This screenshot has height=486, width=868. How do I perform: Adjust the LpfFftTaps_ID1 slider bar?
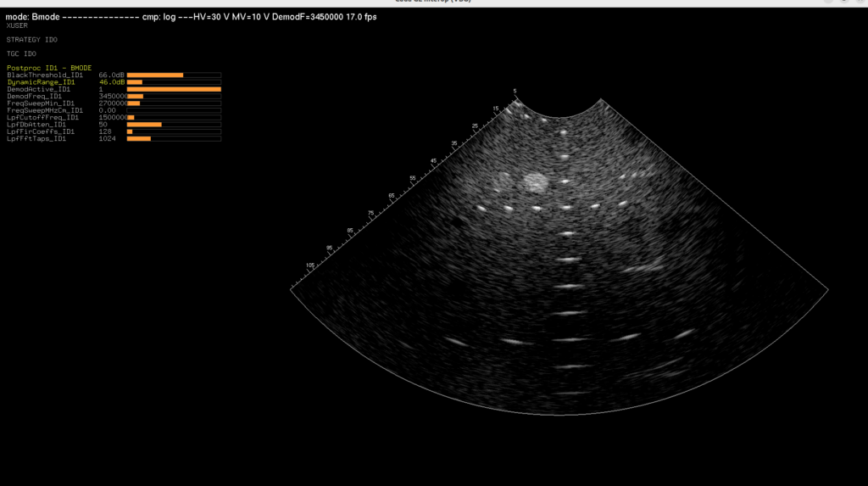pos(174,138)
